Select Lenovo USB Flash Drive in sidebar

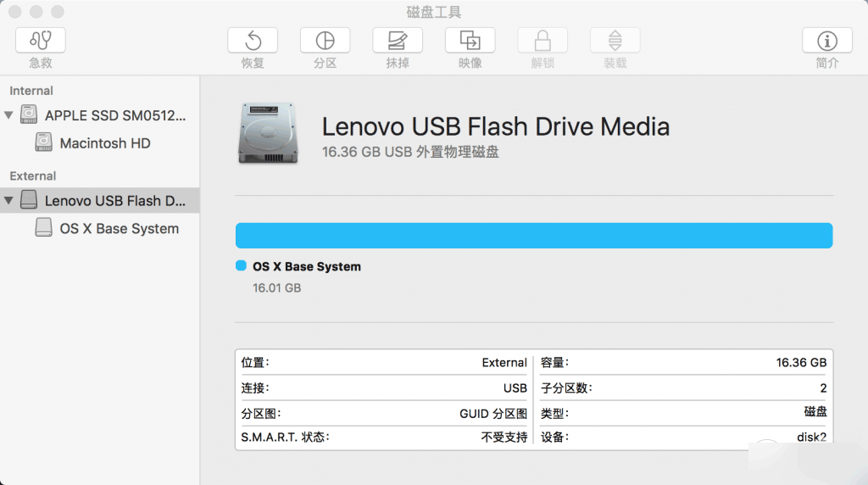click(114, 201)
